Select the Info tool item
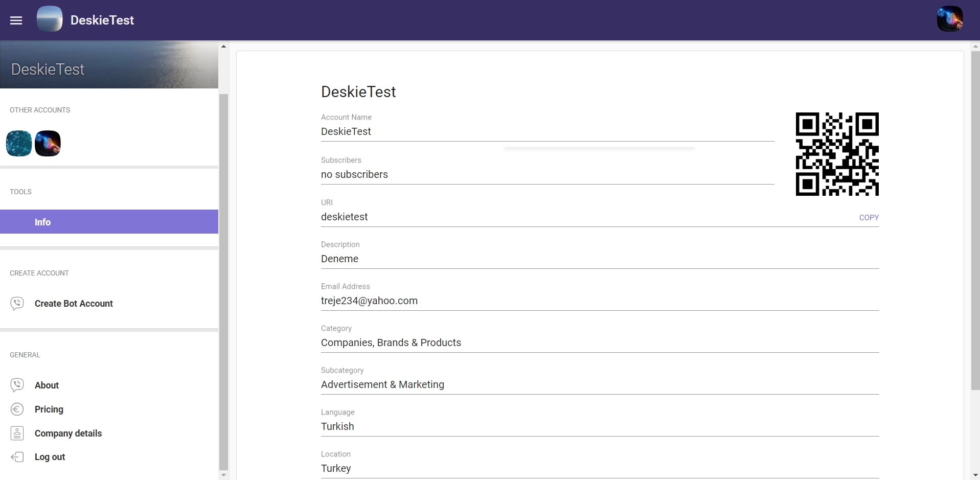980x480 pixels. (109, 222)
